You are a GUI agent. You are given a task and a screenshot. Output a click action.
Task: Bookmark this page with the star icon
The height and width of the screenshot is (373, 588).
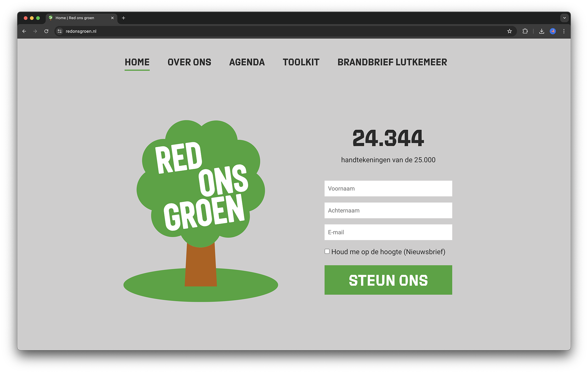click(x=509, y=31)
